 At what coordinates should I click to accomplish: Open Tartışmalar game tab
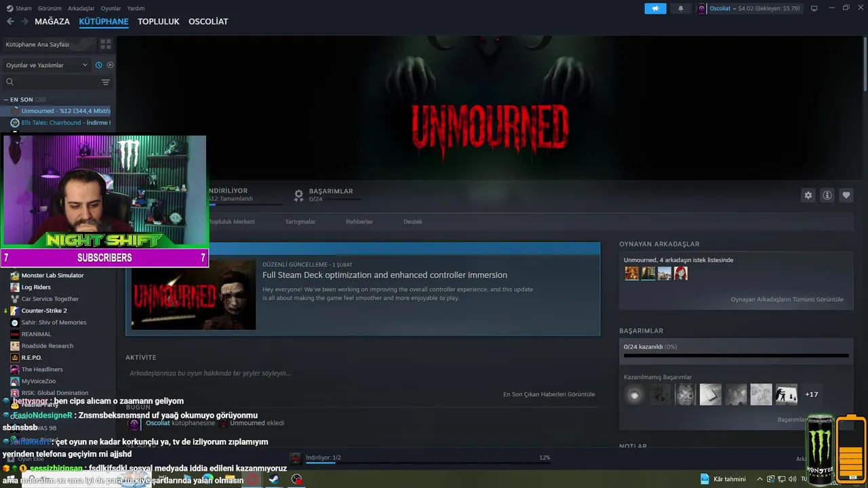coord(300,222)
